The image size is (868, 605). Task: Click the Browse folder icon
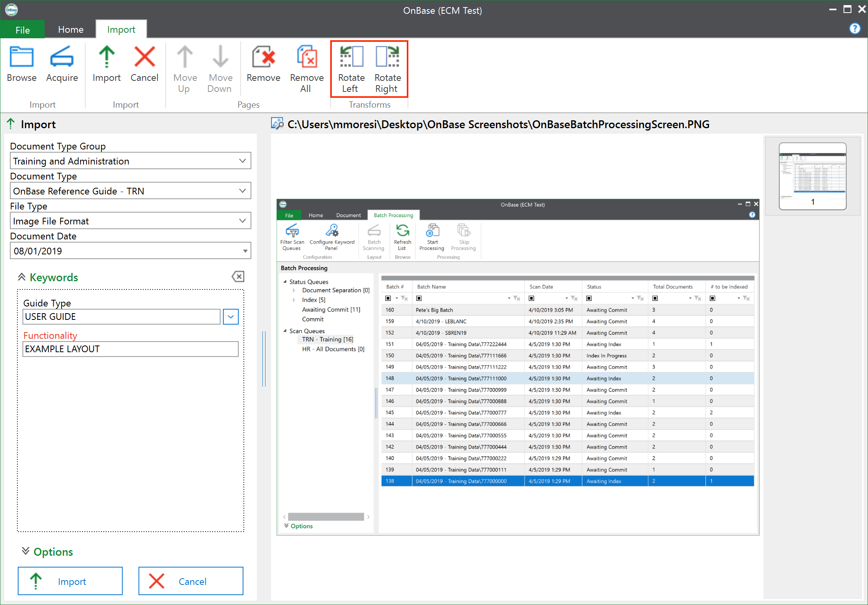click(22, 57)
